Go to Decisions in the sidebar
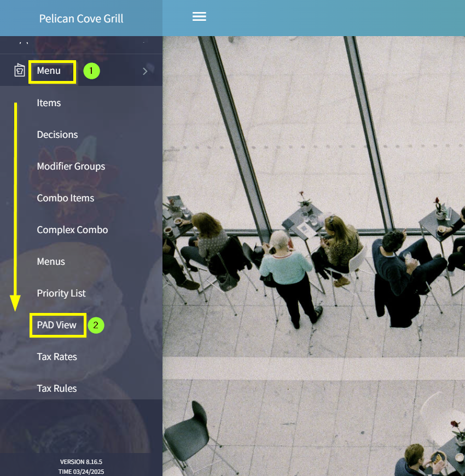465x476 pixels. (57, 135)
